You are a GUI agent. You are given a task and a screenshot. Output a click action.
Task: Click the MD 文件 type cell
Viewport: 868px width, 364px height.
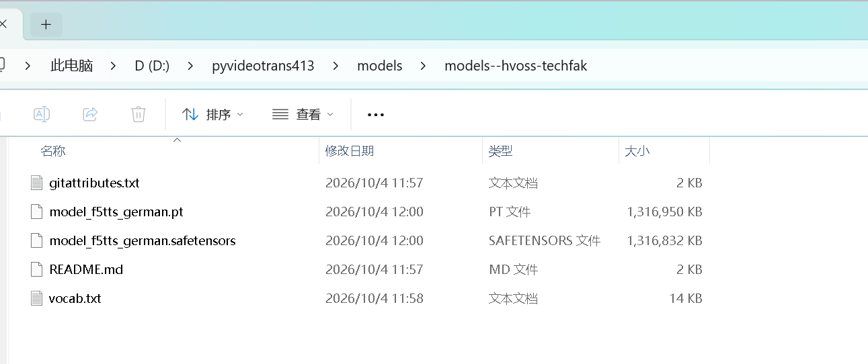coord(513,269)
